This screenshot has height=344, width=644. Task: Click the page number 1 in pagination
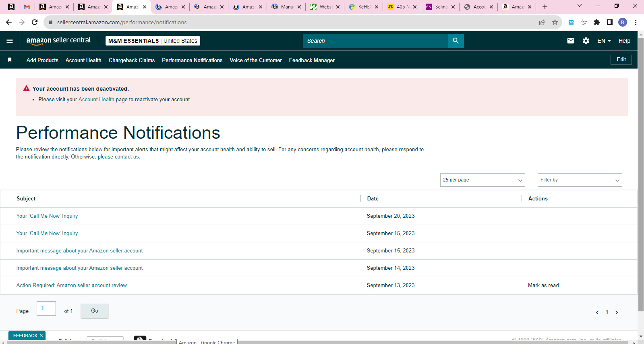[607, 313]
